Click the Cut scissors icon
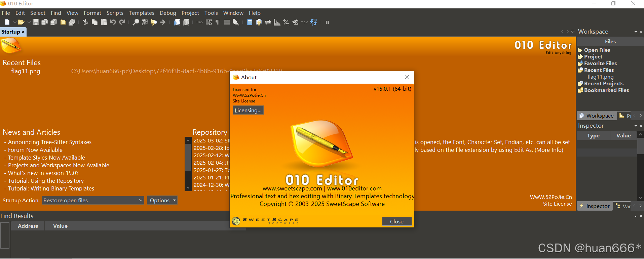The height and width of the screenshot is (259, 644). 85,22
